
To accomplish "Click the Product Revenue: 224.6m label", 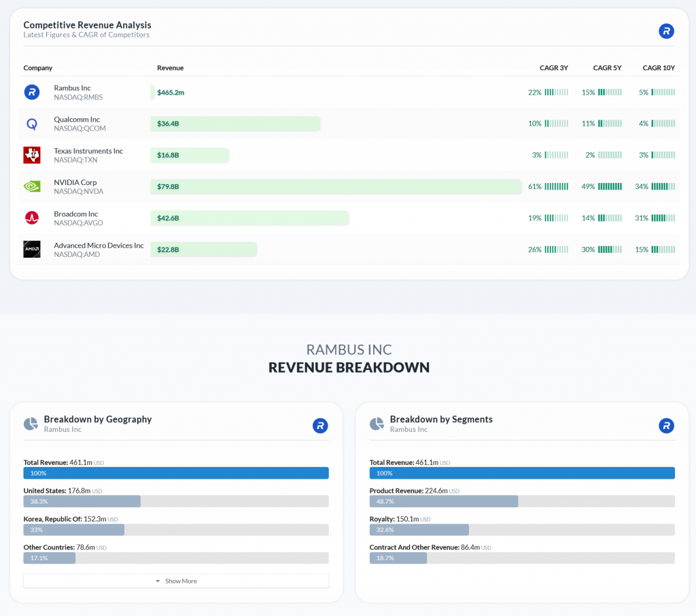I will [414, 491].
